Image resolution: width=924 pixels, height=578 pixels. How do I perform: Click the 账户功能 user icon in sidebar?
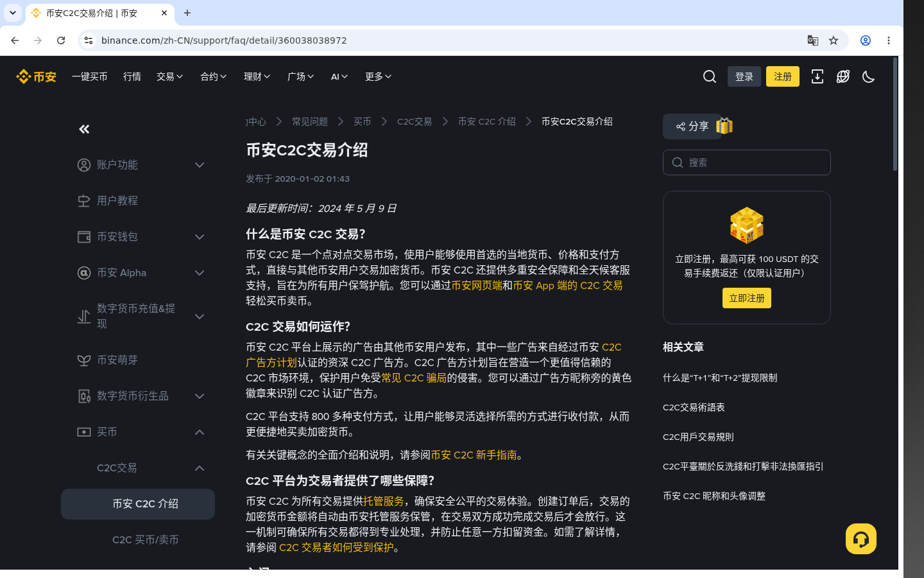[x=84, y=165]
